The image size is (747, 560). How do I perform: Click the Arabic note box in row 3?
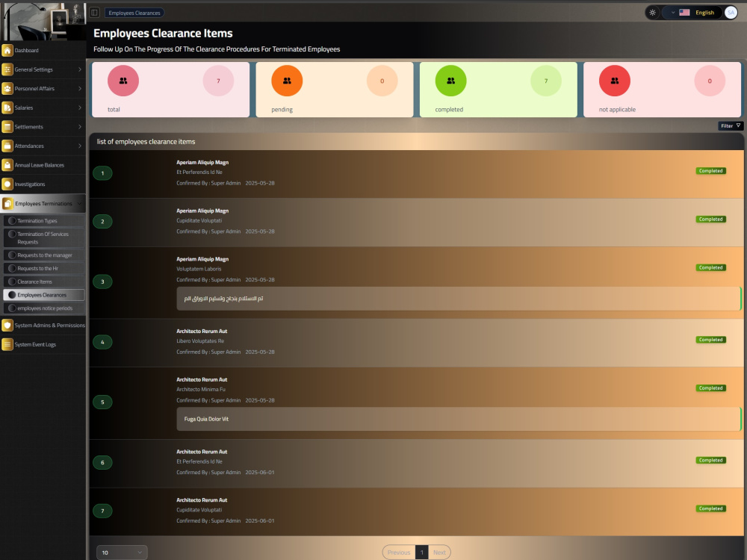pyautogui.click(x=459, y=299)
